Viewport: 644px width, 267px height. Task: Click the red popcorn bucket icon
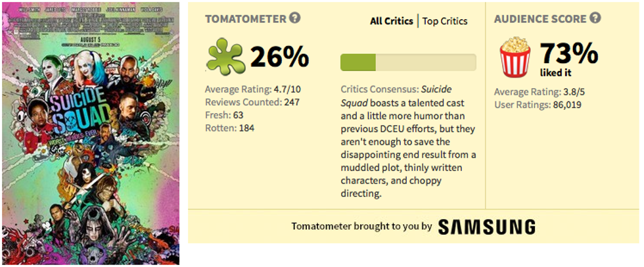coord(515,57)
